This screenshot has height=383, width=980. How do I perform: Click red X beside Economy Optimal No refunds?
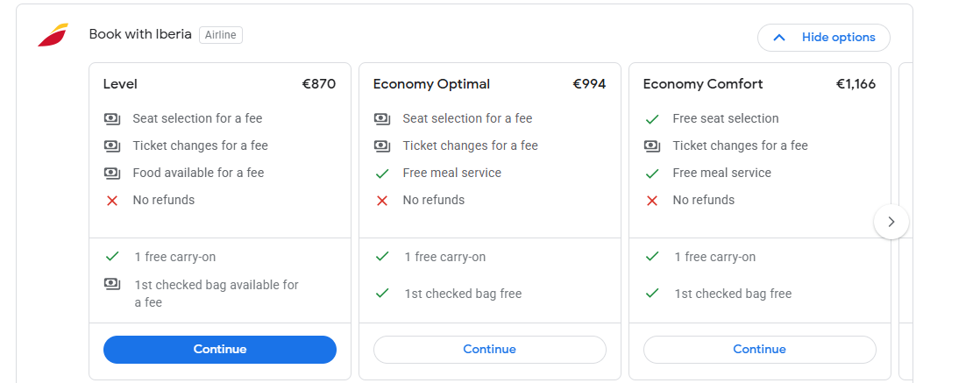382,201
